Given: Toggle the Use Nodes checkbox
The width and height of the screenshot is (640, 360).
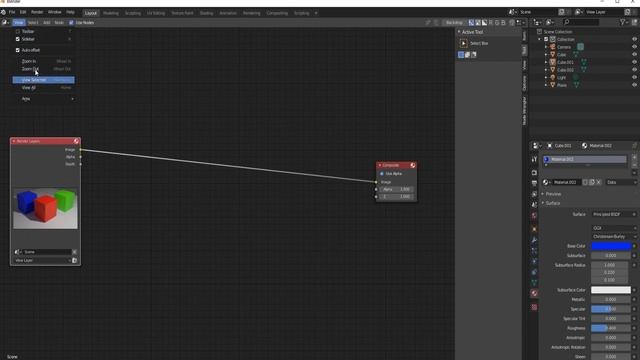Looking at the screenshot, I should (x=71, y=23).
